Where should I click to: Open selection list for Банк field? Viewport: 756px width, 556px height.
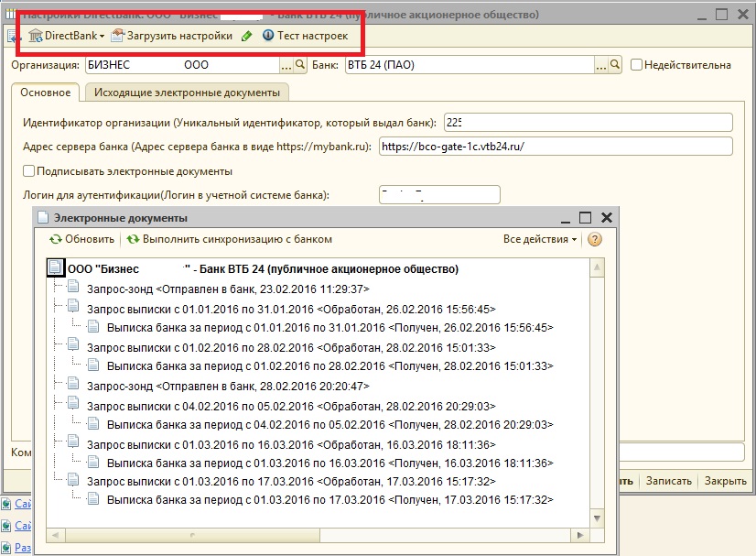tap(600, 65)
